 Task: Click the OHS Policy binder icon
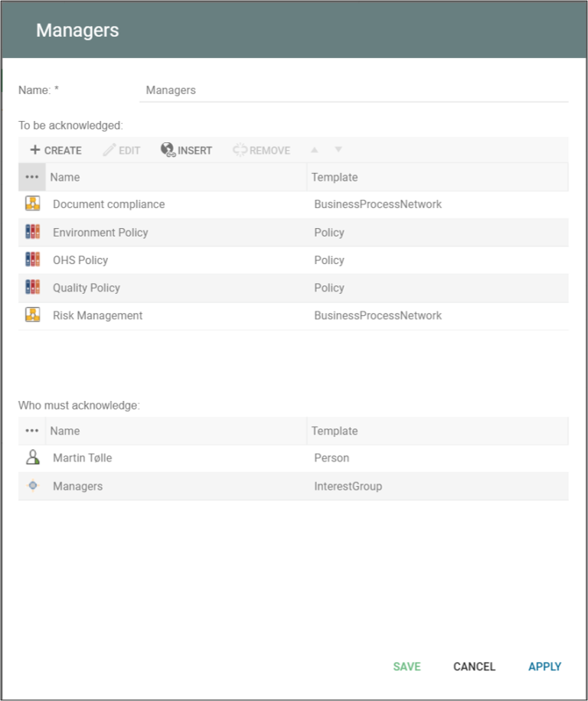coord(32,260)
